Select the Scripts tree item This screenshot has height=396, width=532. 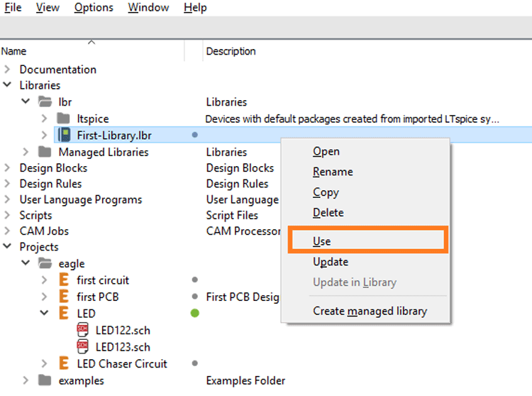point(35,216)
